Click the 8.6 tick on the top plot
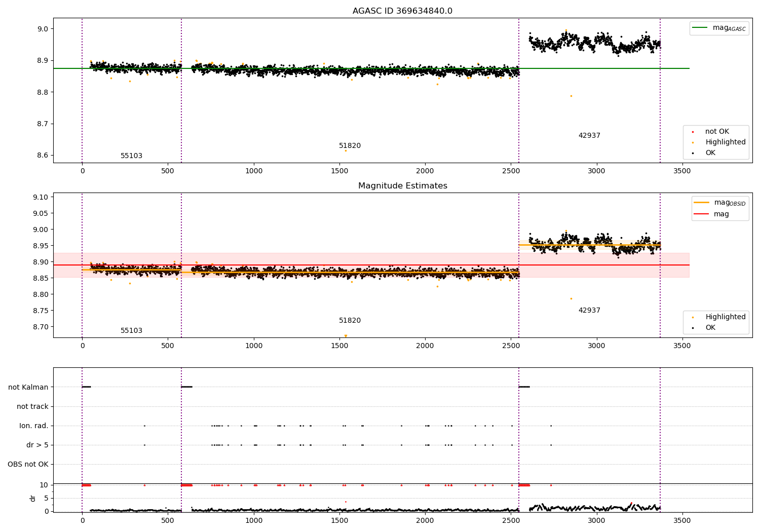This screenshot has width=760, height=532. click(x=43, y=156)
